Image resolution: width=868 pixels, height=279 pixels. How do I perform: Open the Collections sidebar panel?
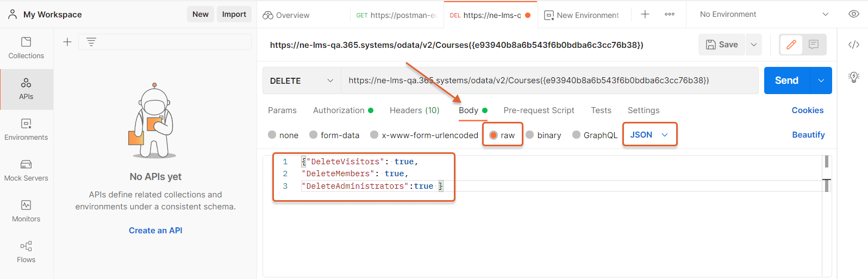pyautogui.click(x=26, y=48)
